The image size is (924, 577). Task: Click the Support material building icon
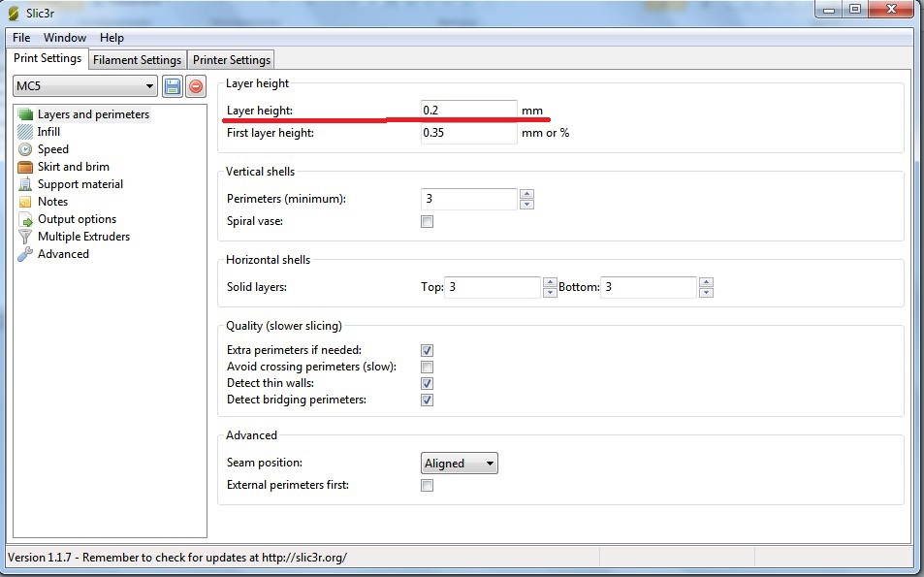pyautogui.click(x=25, y=184)
